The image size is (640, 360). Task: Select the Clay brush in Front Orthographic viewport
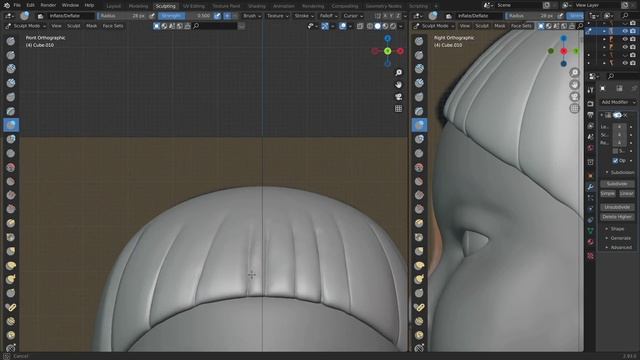click(x=11, y=69)
